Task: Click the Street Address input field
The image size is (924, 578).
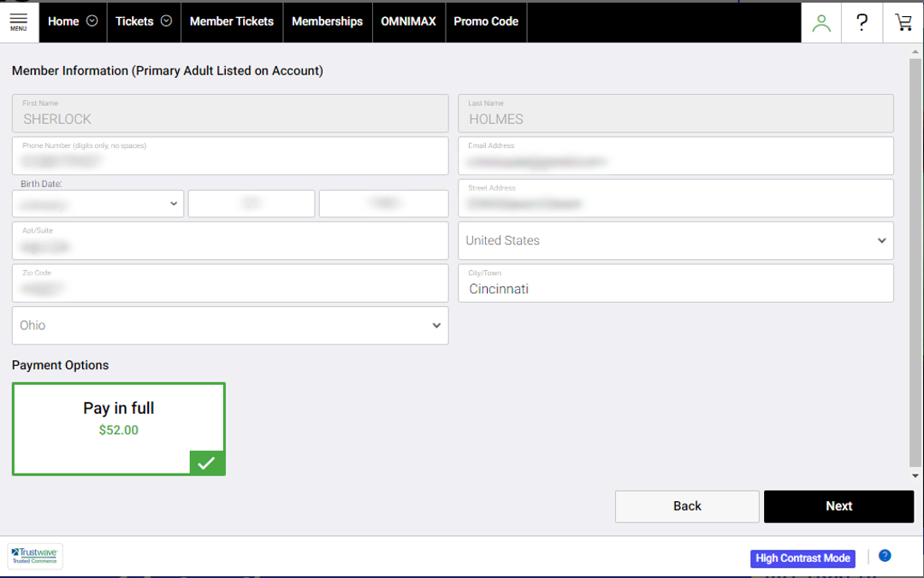Action: click(x=675, y=198)
